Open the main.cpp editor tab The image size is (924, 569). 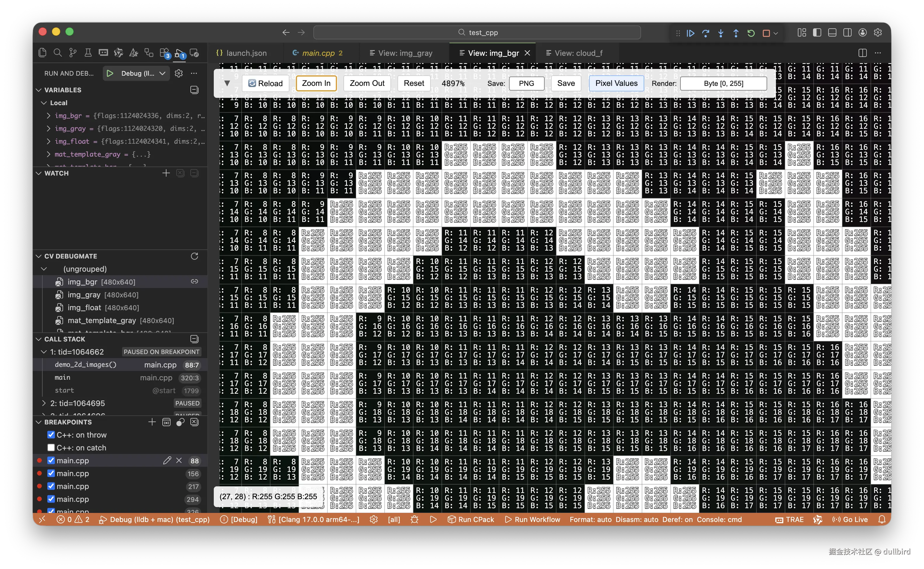pos(318,53)
